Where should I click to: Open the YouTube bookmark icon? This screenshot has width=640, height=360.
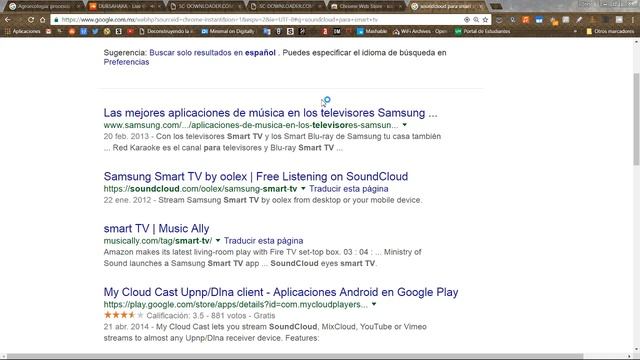130,31
